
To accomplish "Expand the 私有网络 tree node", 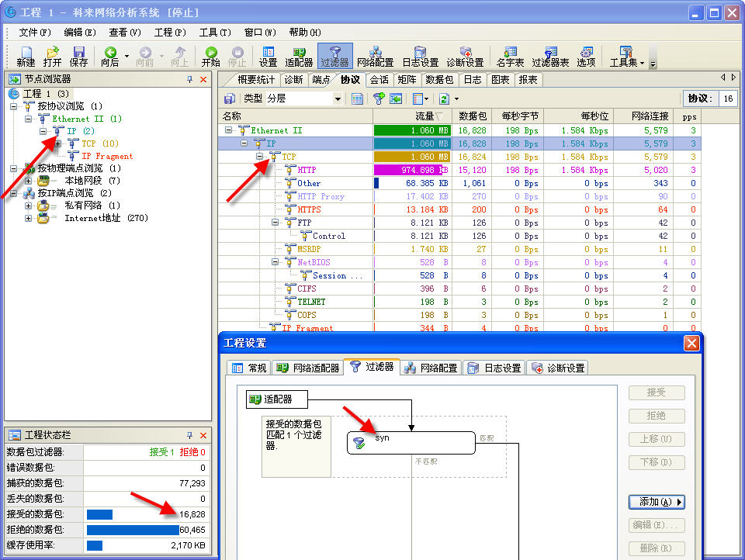I will tap(29, 206).
